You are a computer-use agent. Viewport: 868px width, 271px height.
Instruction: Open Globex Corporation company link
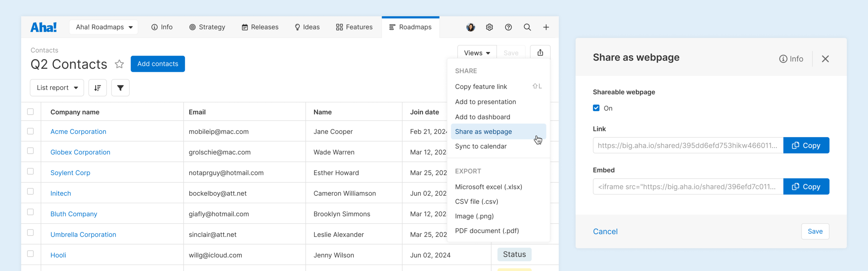coord(80,152)
